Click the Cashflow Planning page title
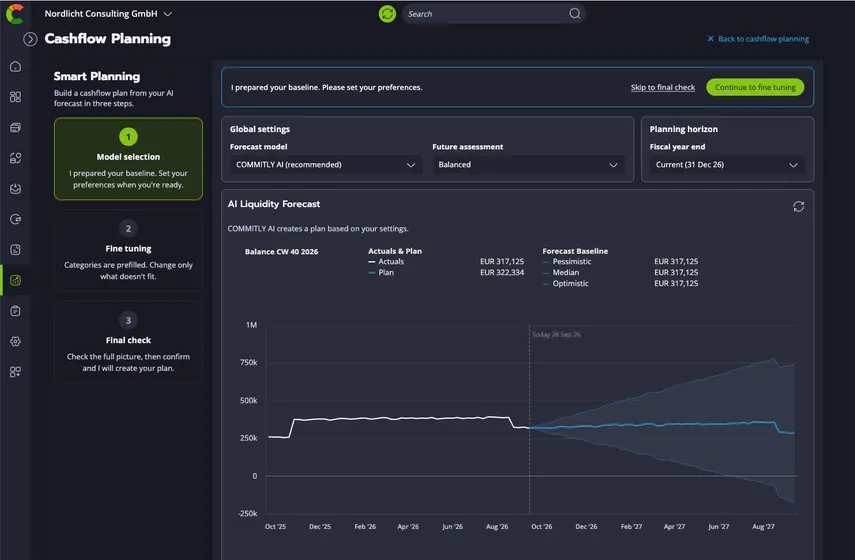 pos(107,39)
